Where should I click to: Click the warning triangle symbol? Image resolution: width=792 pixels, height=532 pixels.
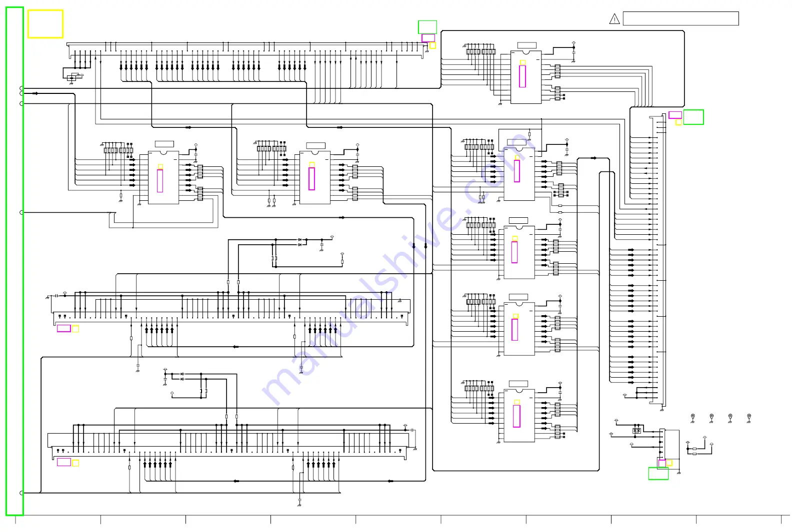(x=614, y=19)
